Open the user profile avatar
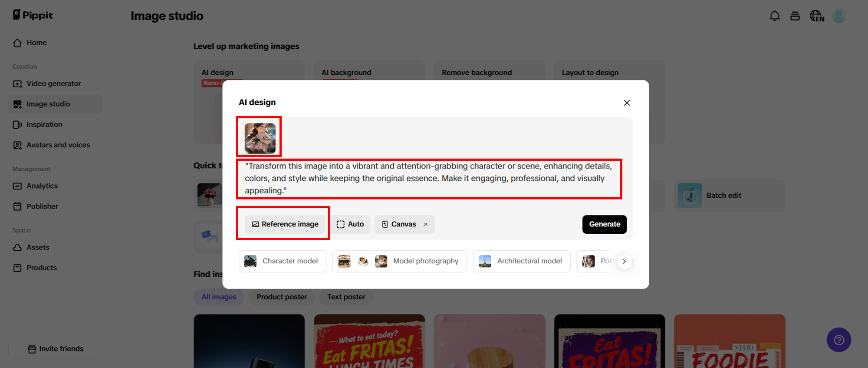868x368 pixels. point(838,16)
